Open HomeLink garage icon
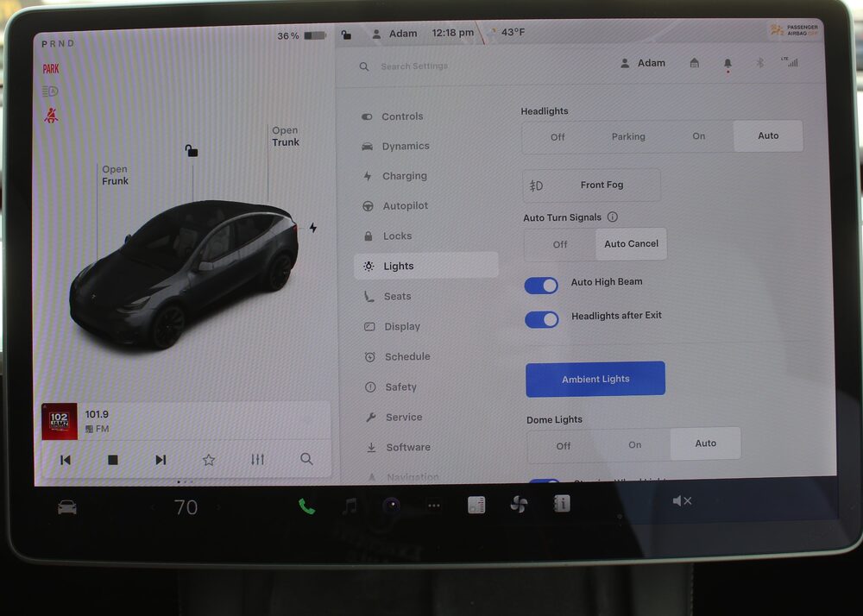863x616 pixels. pyautogui.click(x=694, y=63)
